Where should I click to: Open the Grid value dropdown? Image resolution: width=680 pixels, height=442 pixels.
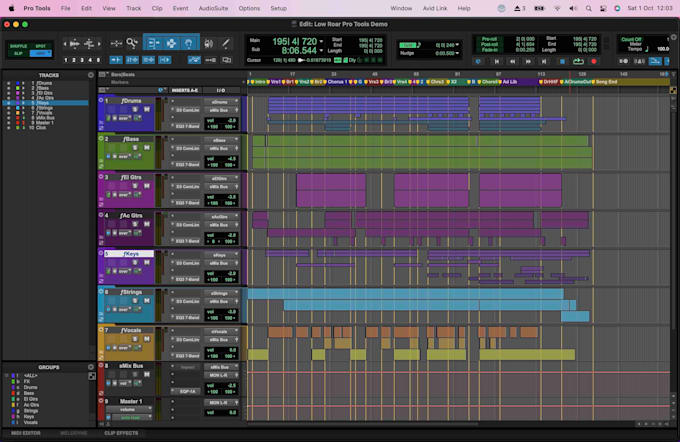(x=457, y=45)
